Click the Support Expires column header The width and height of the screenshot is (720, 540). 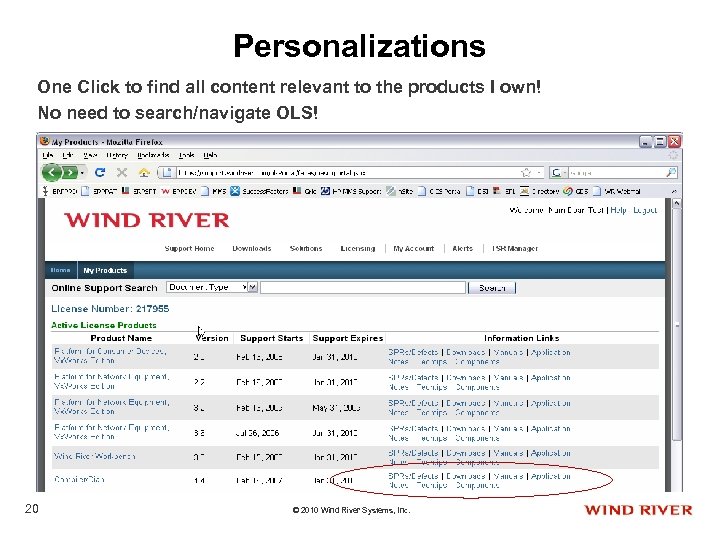[x=348, y=338]
